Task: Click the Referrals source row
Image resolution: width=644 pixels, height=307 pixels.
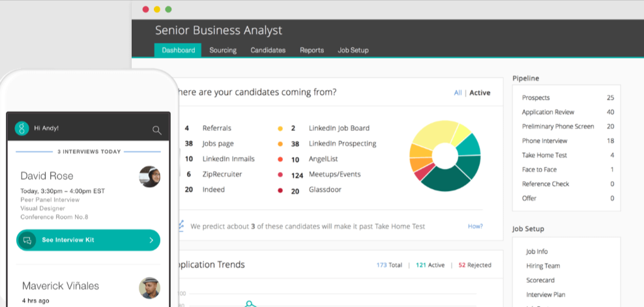Action: pyautogui.click(x=208, y=128)
